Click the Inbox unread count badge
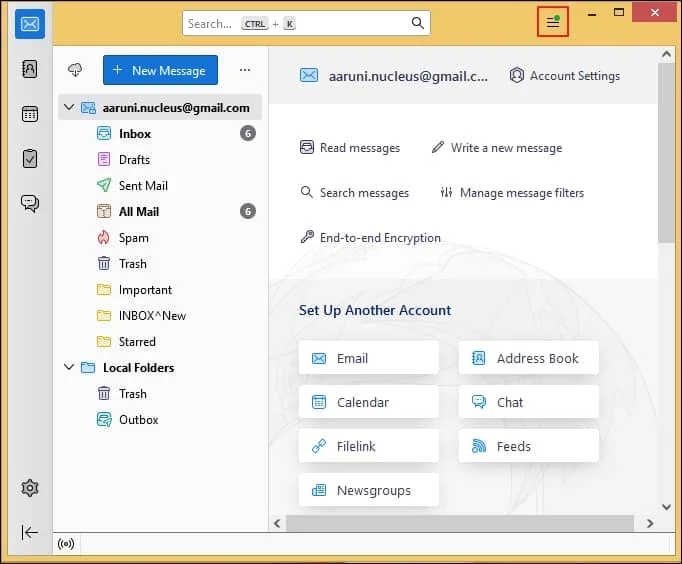Screen dimensions: 682x564 click(x=248, y=133)
